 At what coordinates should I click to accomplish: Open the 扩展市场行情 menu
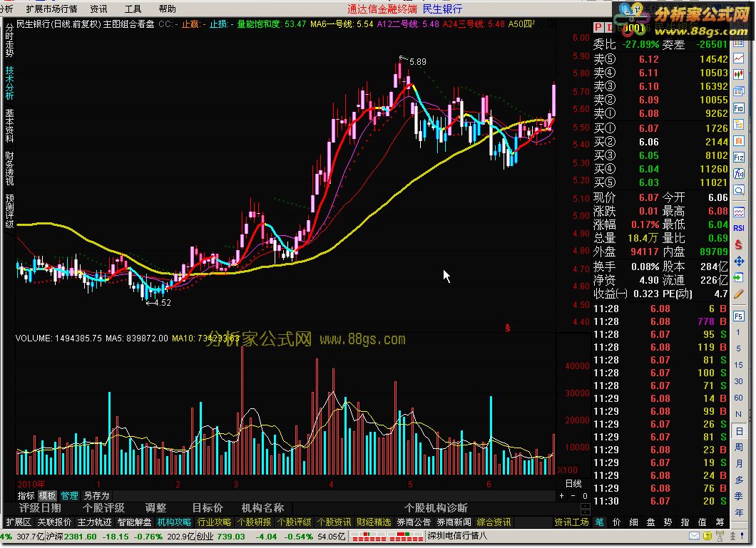pos(51,9)
